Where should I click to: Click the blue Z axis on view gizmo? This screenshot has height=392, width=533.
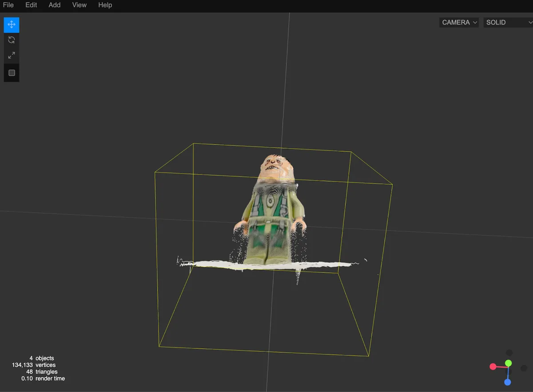507,382
